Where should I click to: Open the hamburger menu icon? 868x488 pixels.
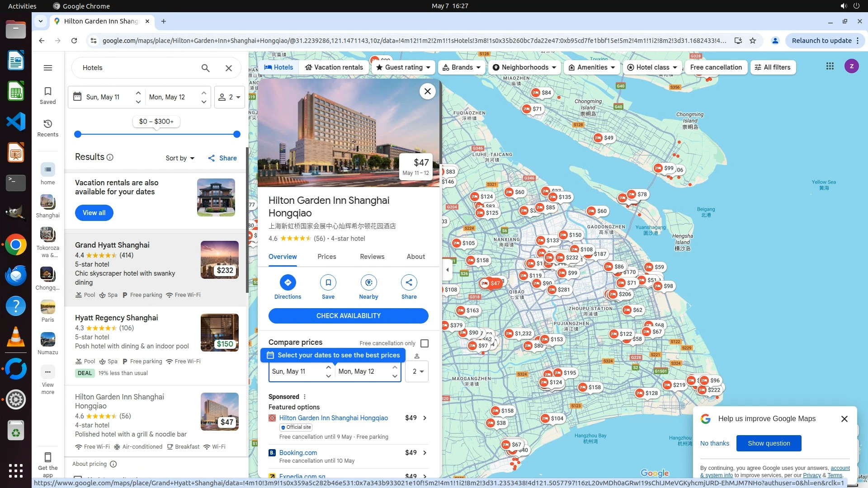pos(47,68)
